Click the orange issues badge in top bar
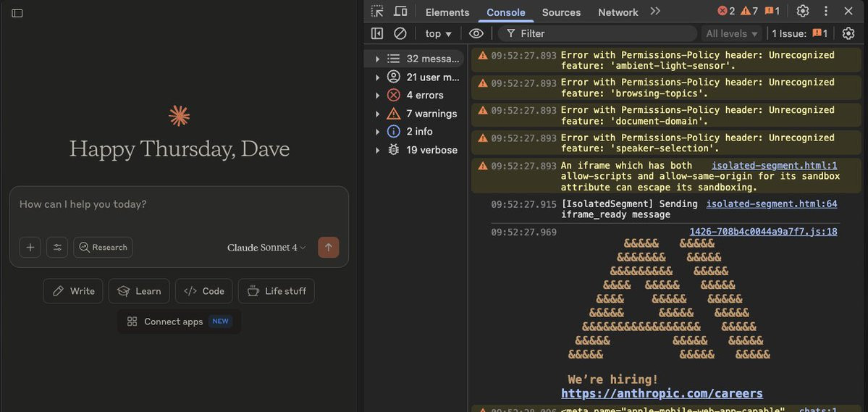 coord(772,11)
